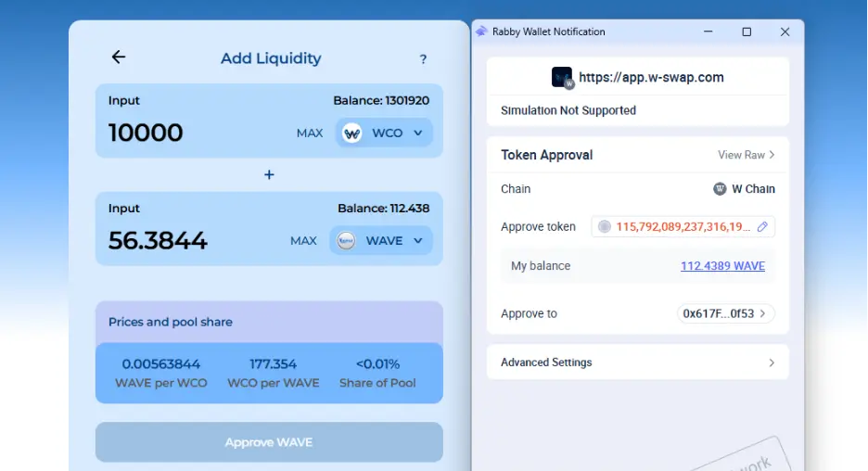Click the app.w-swap.com site favicon
This screenshot has height=471, width=868.
point(562,78)
